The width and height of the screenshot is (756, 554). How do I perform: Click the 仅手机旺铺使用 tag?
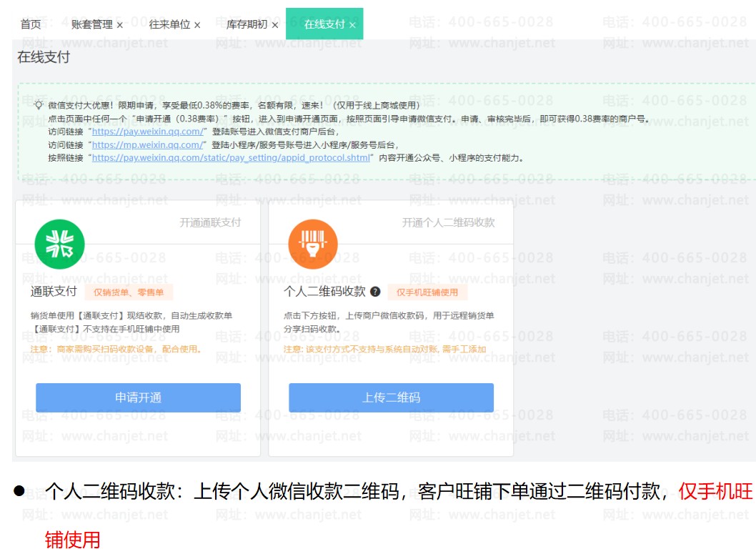pyautogui.click(x=427, y=292)
